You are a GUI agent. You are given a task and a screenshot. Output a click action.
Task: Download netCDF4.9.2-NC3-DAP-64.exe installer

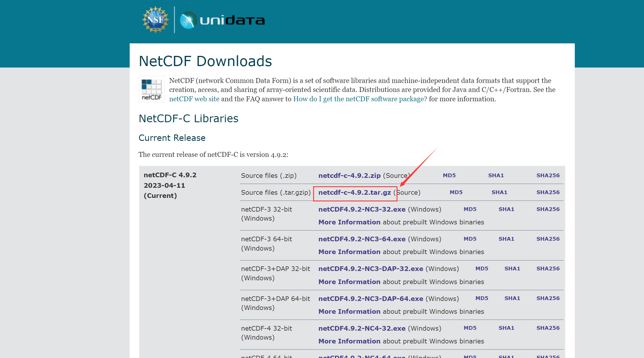(x=370, y=299)
